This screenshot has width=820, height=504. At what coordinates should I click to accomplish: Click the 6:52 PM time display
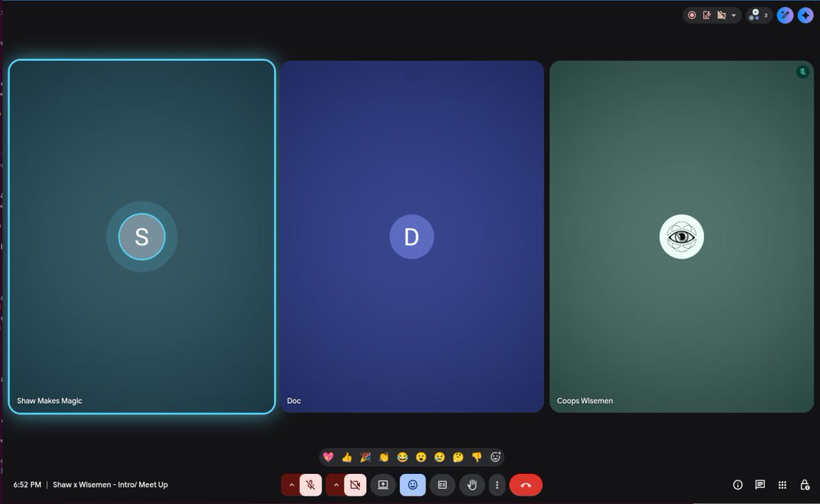[x=27, y=485]
